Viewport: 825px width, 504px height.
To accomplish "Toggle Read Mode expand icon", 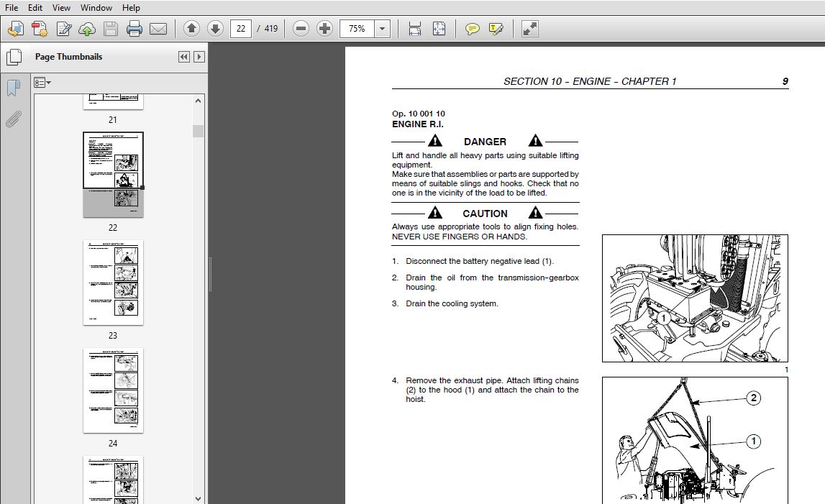I will [x=530, y=29].
